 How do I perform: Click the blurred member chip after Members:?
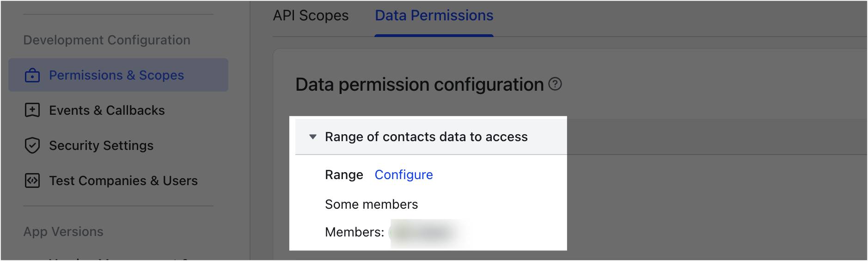tap(423, 232)
